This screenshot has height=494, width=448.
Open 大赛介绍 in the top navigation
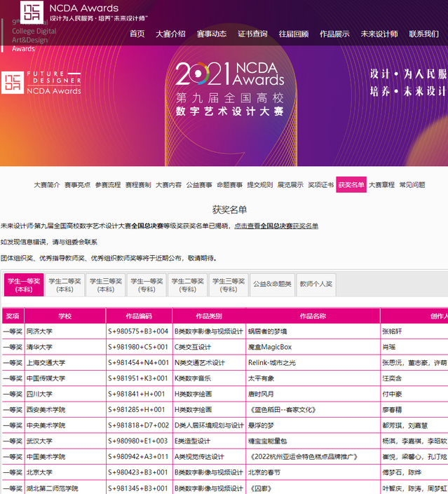point(170,34)
